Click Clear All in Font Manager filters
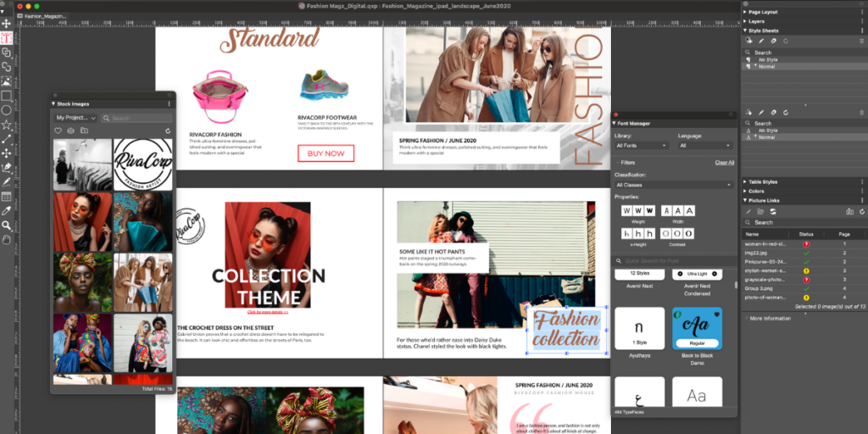Viewport: 868px width, 434px height. coord(724,162)
